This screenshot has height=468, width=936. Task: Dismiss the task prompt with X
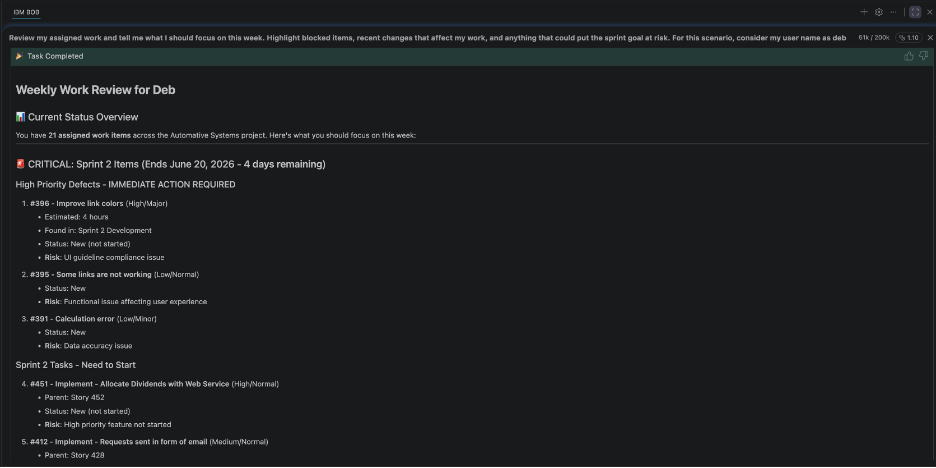coord(930,38)
